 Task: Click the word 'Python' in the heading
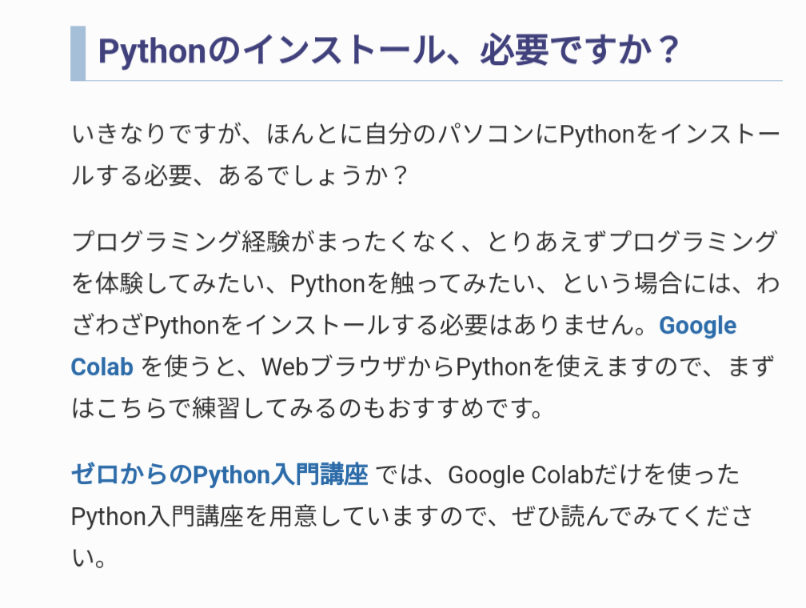click(152, 52)
